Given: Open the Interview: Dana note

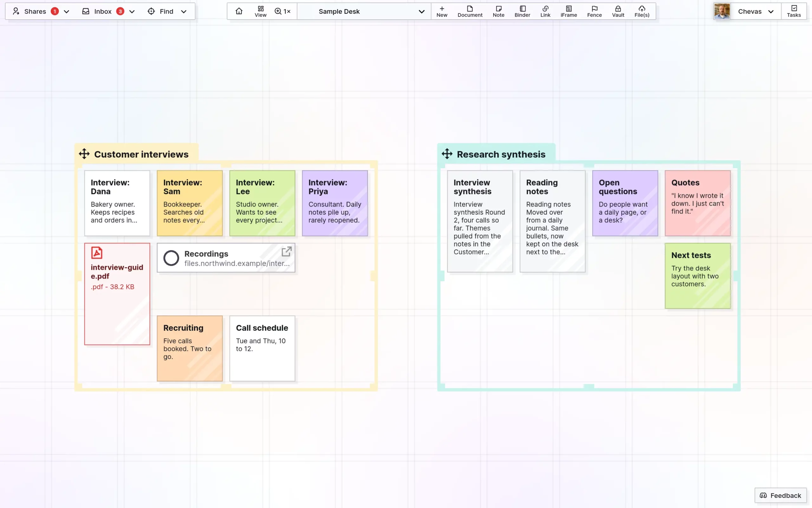Looking at the screenshot, I should (117, 203).
